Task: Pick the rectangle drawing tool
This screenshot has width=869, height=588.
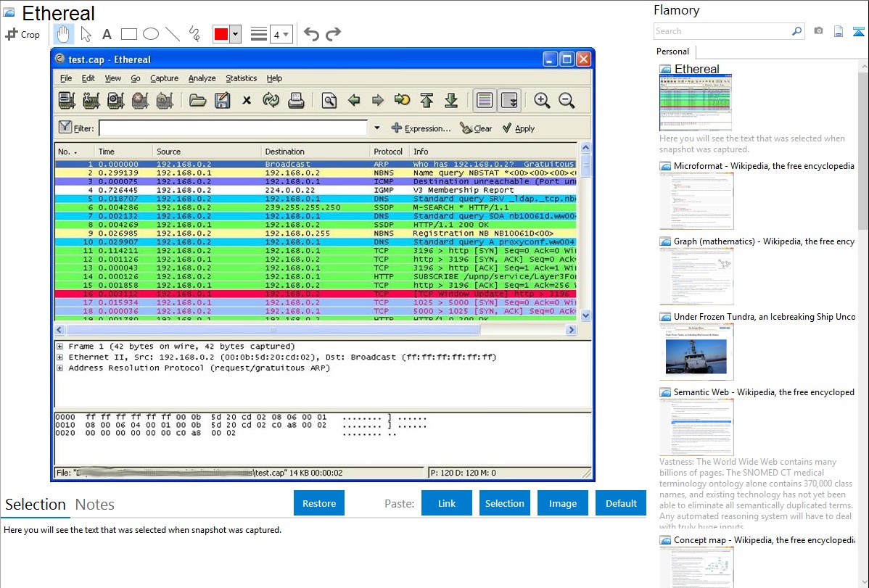Action: (128, 34)
